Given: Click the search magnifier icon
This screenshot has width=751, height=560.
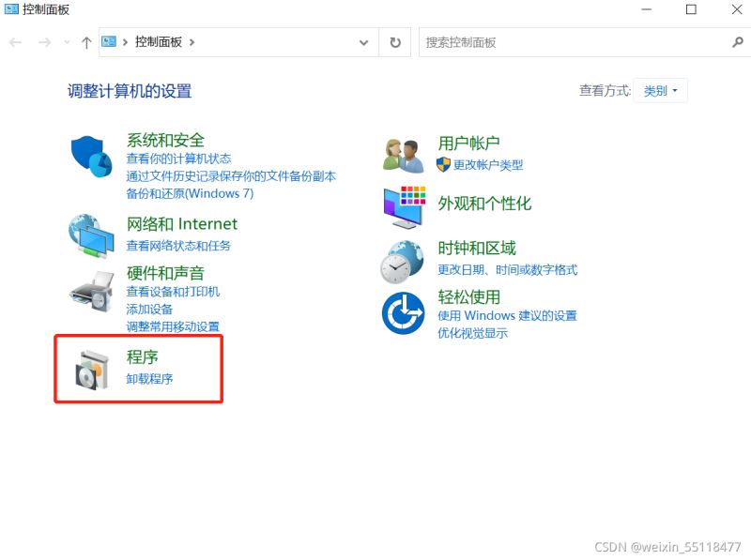Looking at the screenshot, I should coord(738,42).
